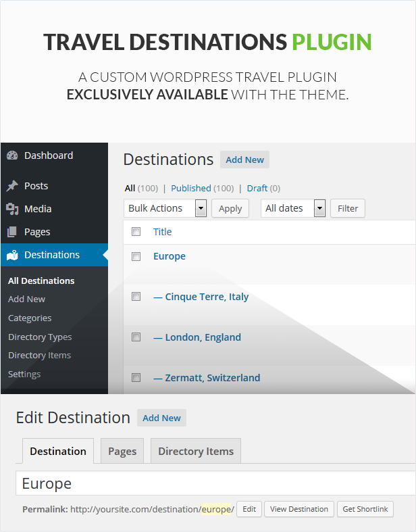The width and height of the screenshot is (416, 532).
Task: Check the Cinque Terre, Italy checkbox
Action: pyautogui.click(x=136, y=297)
